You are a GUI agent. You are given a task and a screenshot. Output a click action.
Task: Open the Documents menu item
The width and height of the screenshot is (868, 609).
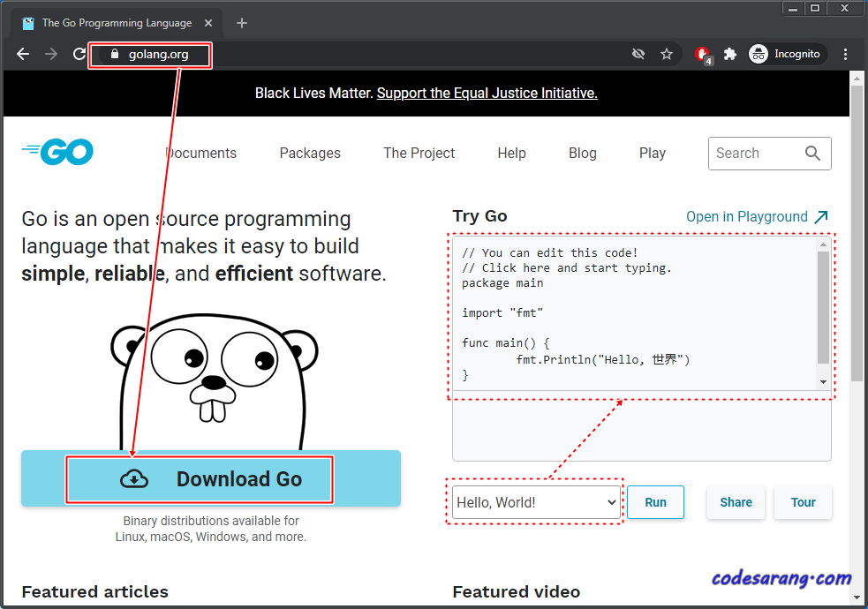pos(201,154)
